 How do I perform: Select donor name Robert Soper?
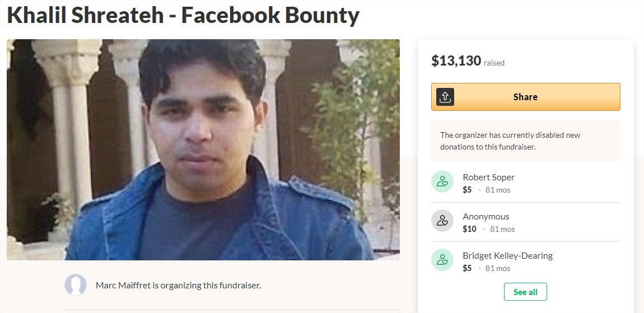[488, 177]
